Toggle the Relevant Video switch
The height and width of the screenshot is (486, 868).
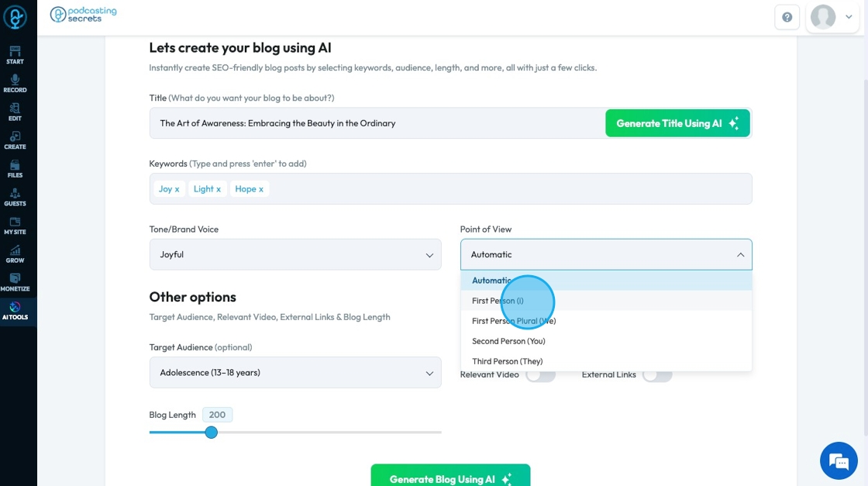tap(540, 375)
